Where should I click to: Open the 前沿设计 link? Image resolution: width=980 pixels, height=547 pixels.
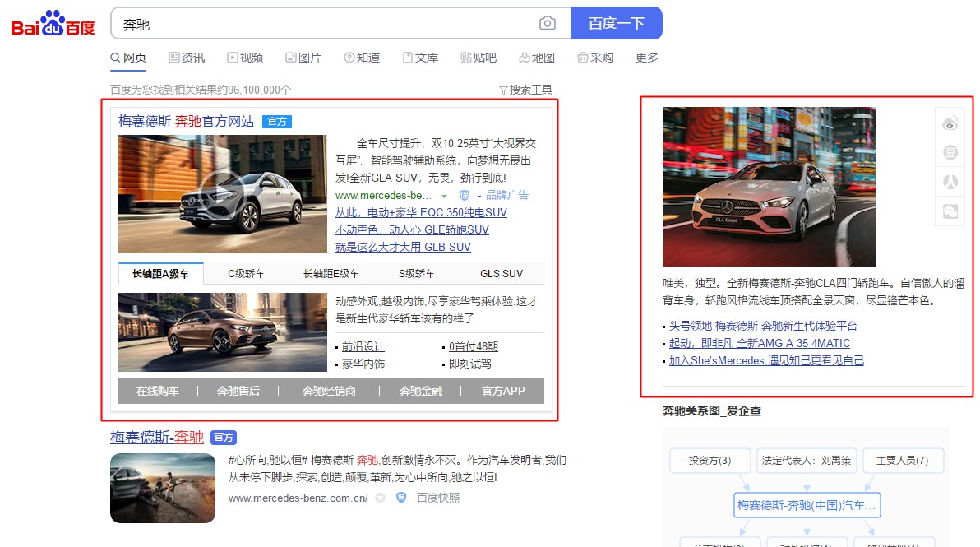point(363,347)
